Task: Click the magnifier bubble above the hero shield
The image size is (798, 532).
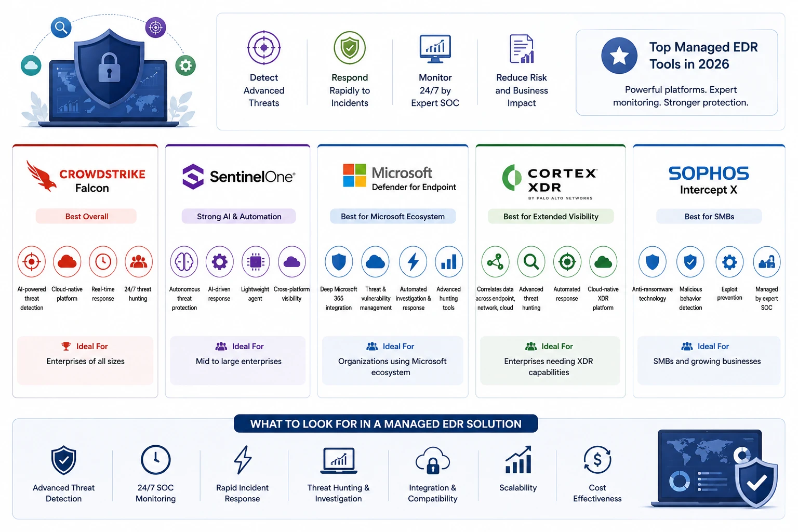Action: (x=61, y=28)
